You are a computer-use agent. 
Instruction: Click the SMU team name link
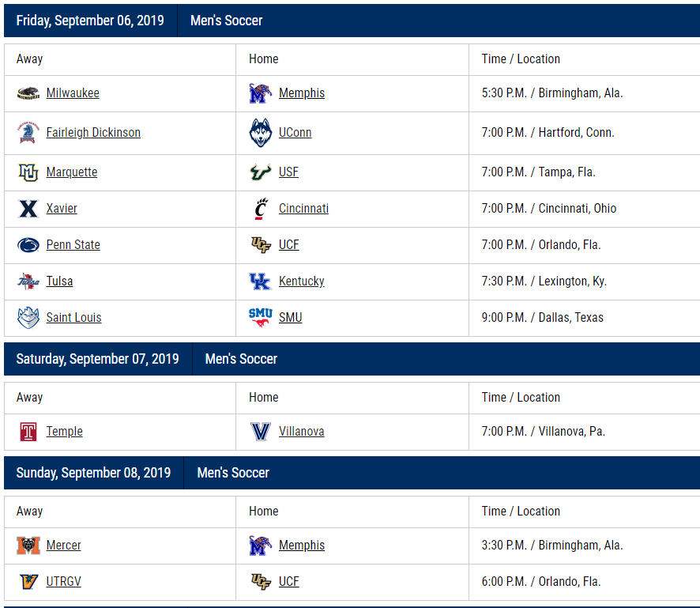pos(290,318)
